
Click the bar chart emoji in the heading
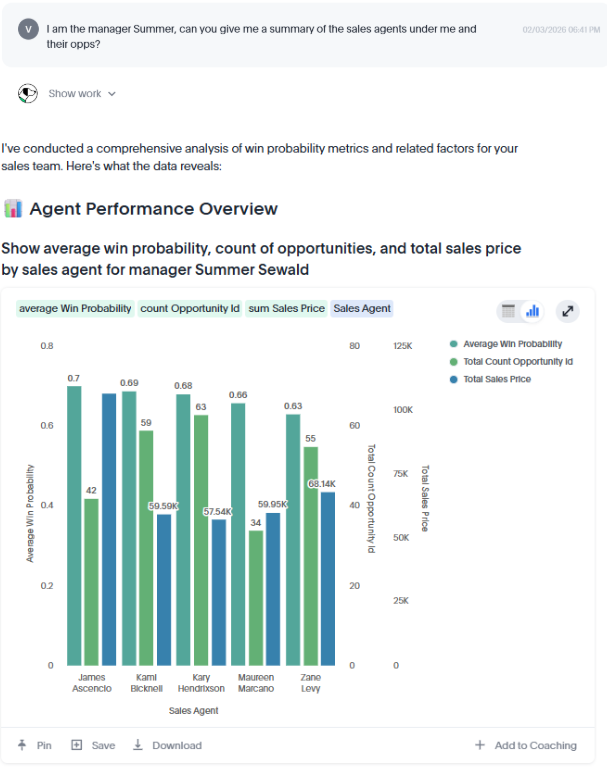13,209
